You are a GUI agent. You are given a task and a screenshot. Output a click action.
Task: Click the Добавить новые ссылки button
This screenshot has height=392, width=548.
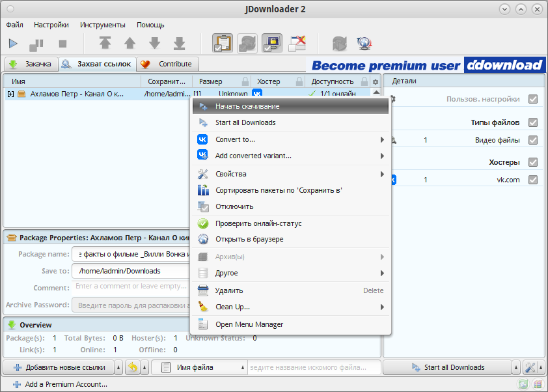[59, 367]
